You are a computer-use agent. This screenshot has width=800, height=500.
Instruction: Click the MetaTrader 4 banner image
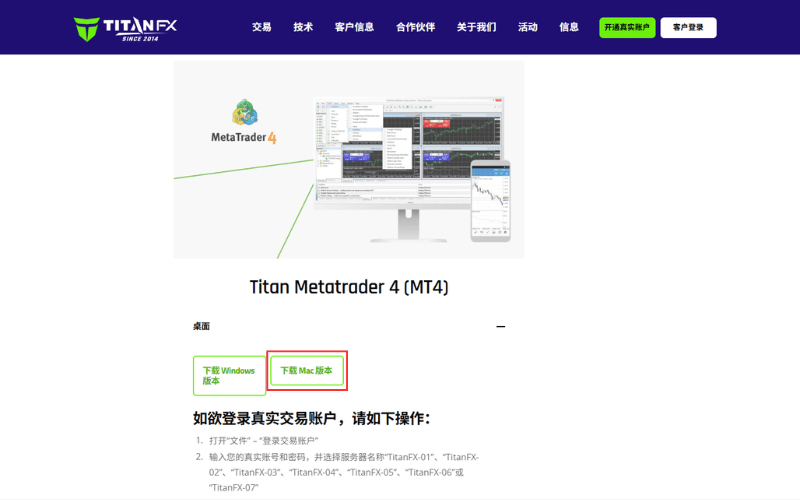348,159
